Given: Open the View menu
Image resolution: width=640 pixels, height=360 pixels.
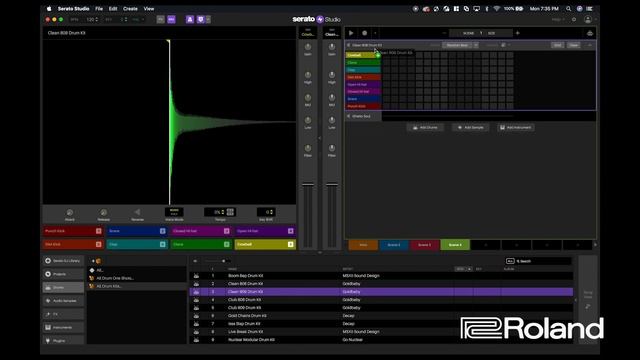Looking at the screenshot, I should click(149, 9).
